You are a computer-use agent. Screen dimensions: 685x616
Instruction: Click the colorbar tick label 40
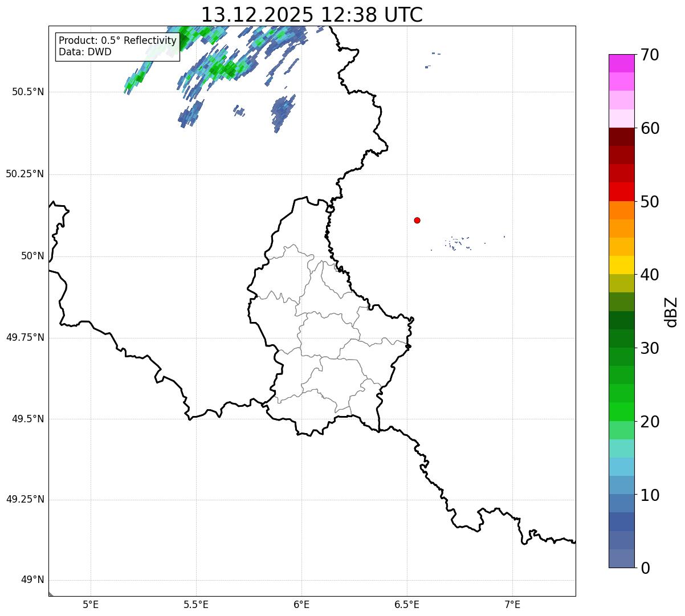point(650,275)
